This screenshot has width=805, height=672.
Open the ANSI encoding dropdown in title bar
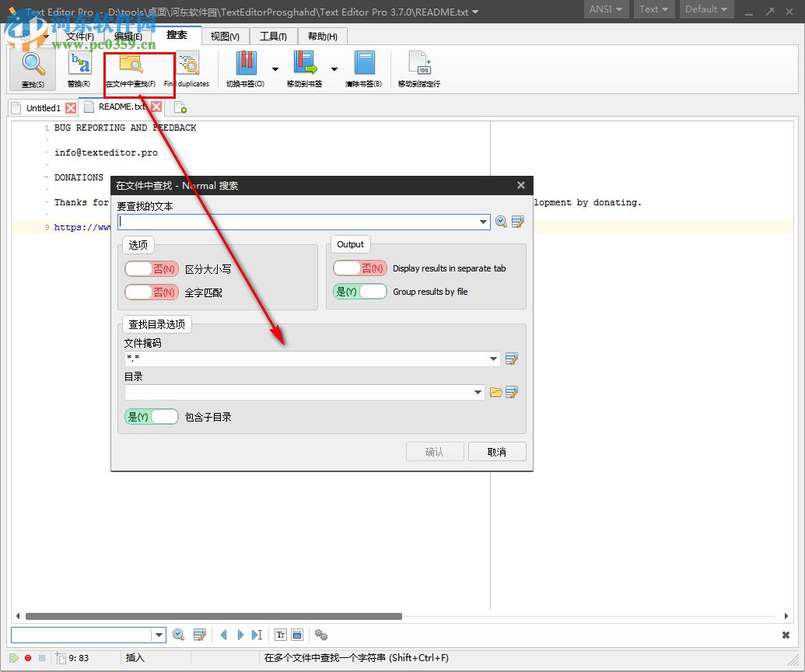click(x=606, y=9)
